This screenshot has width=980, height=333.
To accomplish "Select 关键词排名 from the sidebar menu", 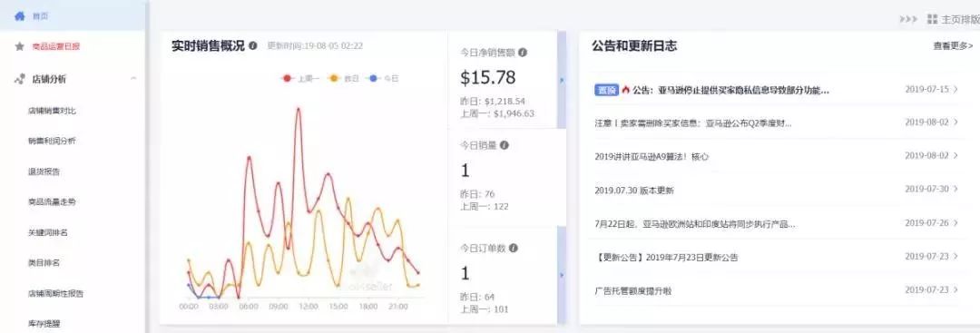I will [47, 232].
